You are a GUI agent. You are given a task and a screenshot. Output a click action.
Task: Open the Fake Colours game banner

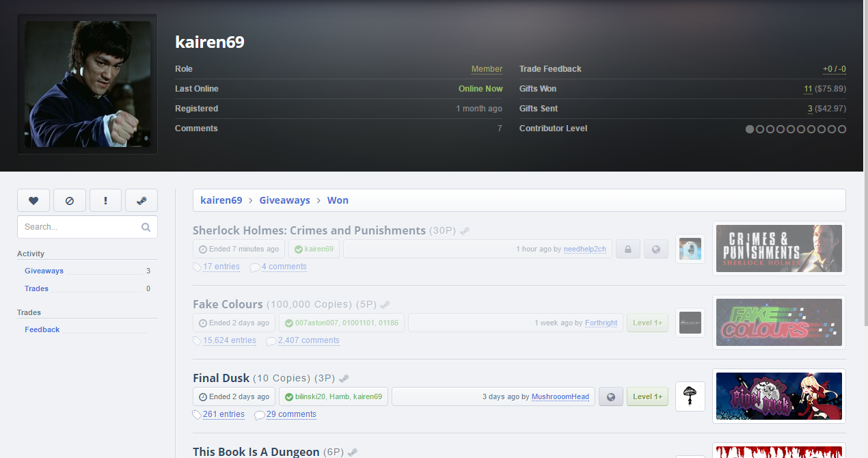click(x=779, y=323)
